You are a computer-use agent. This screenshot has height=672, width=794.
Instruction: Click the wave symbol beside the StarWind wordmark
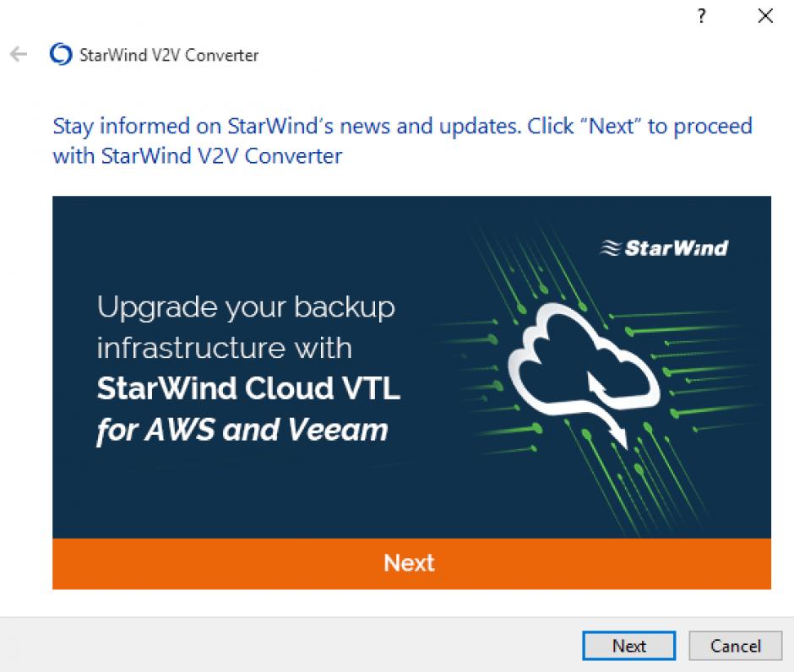point(610,247)
